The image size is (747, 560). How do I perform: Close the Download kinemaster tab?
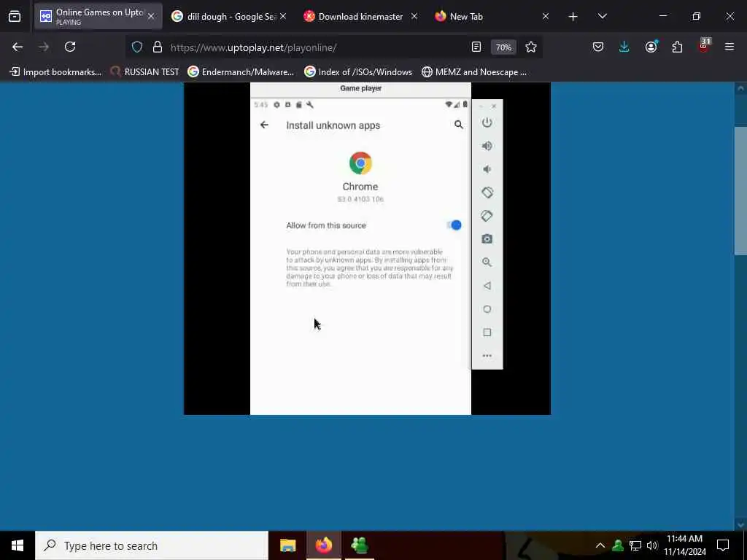click(414, 17)
